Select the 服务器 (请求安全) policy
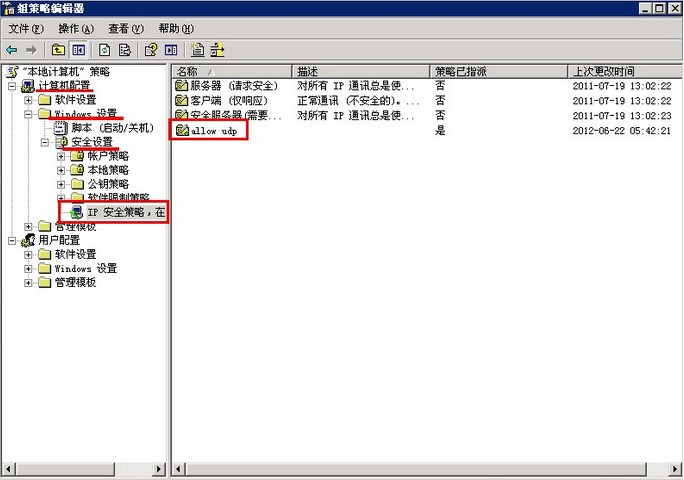 [x=230, y=86]
